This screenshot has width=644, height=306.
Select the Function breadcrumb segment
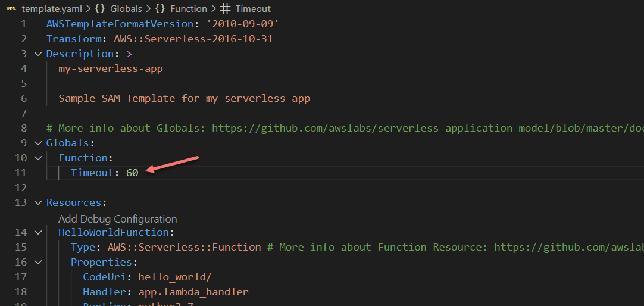(x=188, y=9)
